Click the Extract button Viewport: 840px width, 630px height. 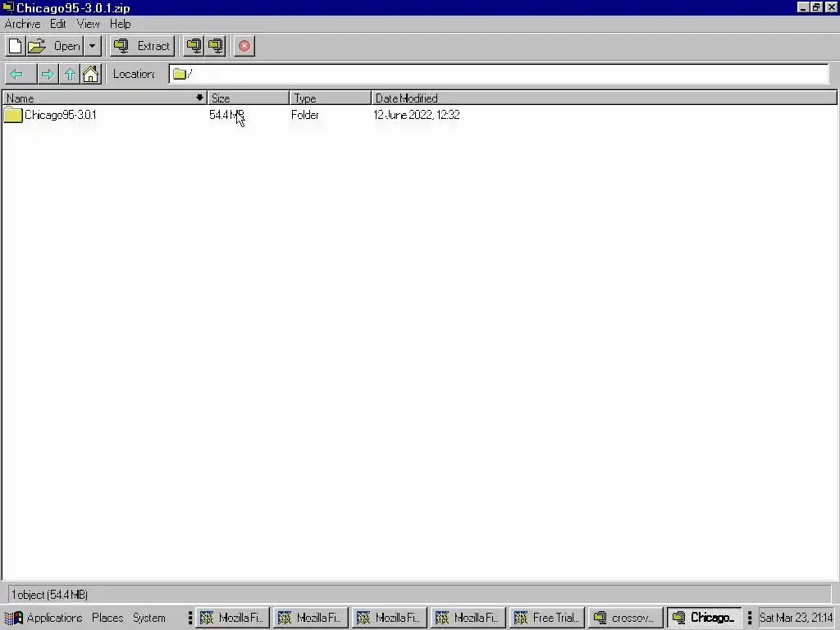click(143, 46)
